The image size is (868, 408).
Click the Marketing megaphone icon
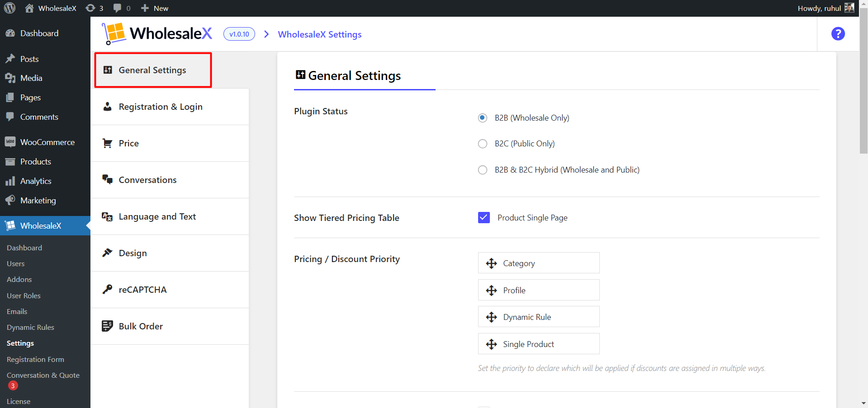pyautogui.click(x=10, y=201)
